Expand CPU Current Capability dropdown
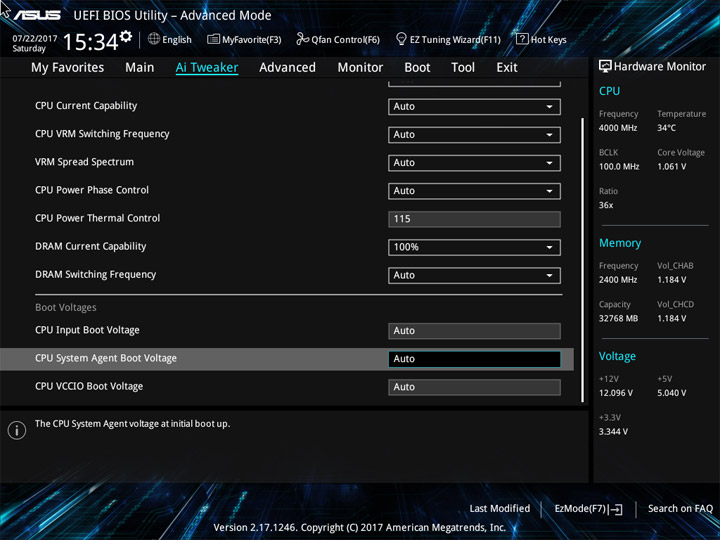 [474, 107]
